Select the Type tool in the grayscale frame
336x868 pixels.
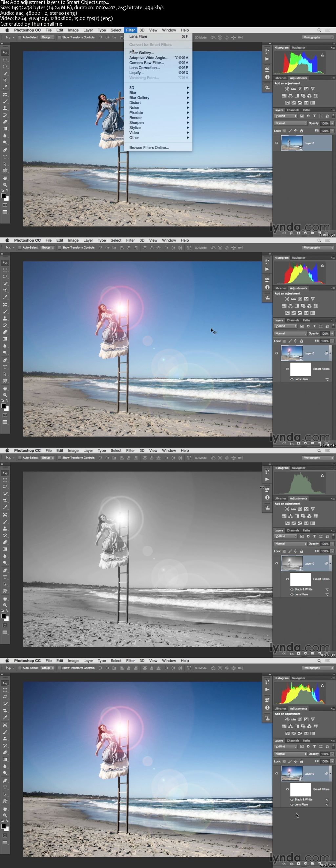pyautogui.click(x=5, y=577)
